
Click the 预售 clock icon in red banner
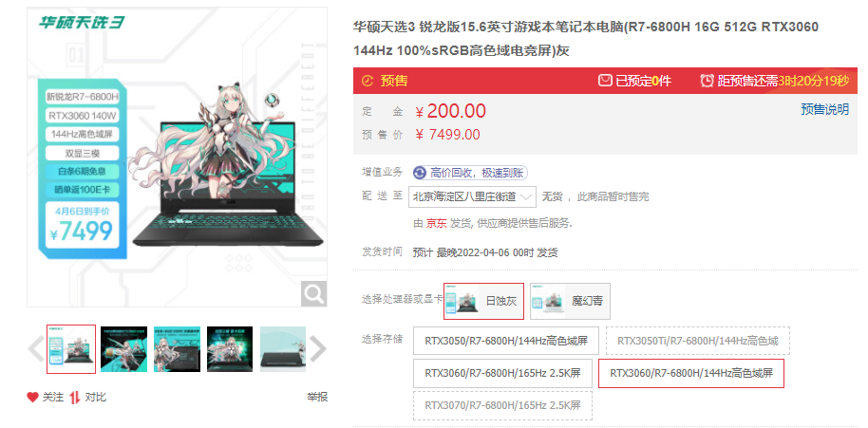[367, 81]
